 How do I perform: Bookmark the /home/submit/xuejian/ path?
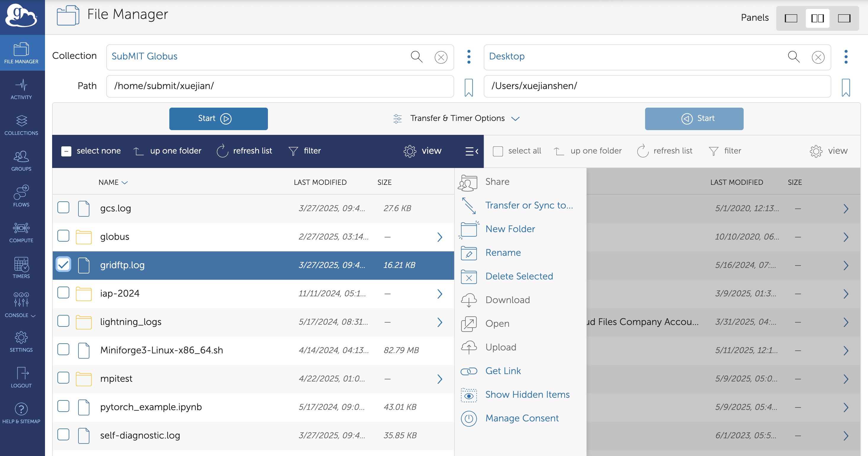click(468, 88)
